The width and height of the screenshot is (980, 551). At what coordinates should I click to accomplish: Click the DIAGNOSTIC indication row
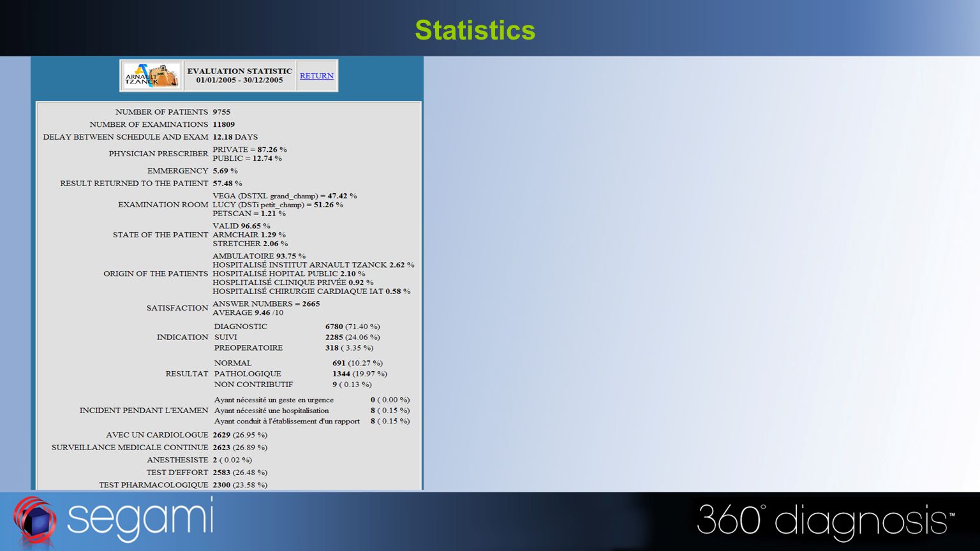(x=297, y=327)
